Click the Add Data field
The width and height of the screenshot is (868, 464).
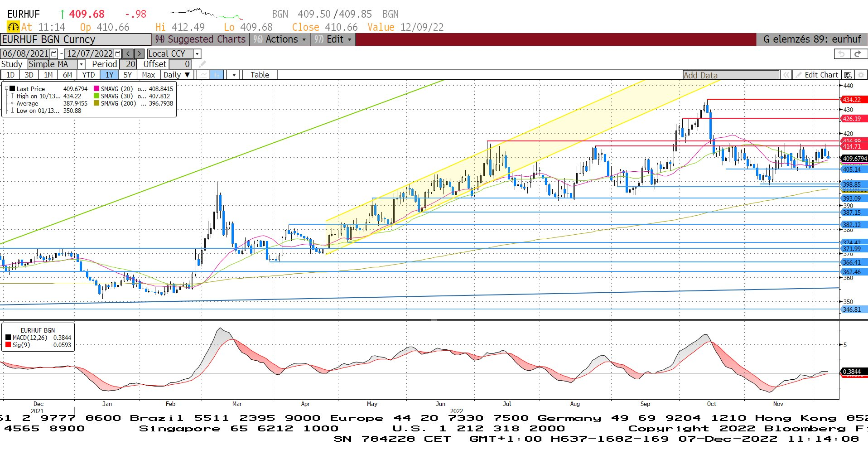[x=731, y=75]
